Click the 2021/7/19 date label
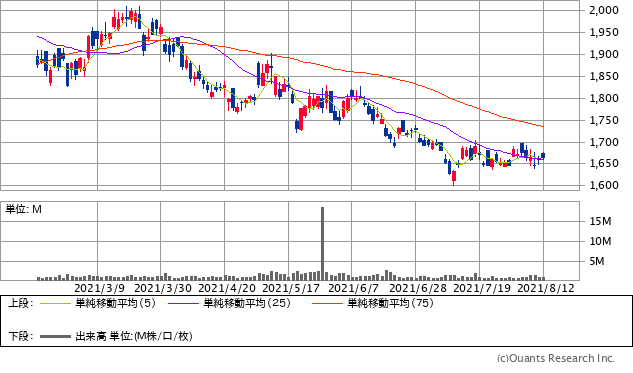The image size is (633, 373). tap(482, 288)
